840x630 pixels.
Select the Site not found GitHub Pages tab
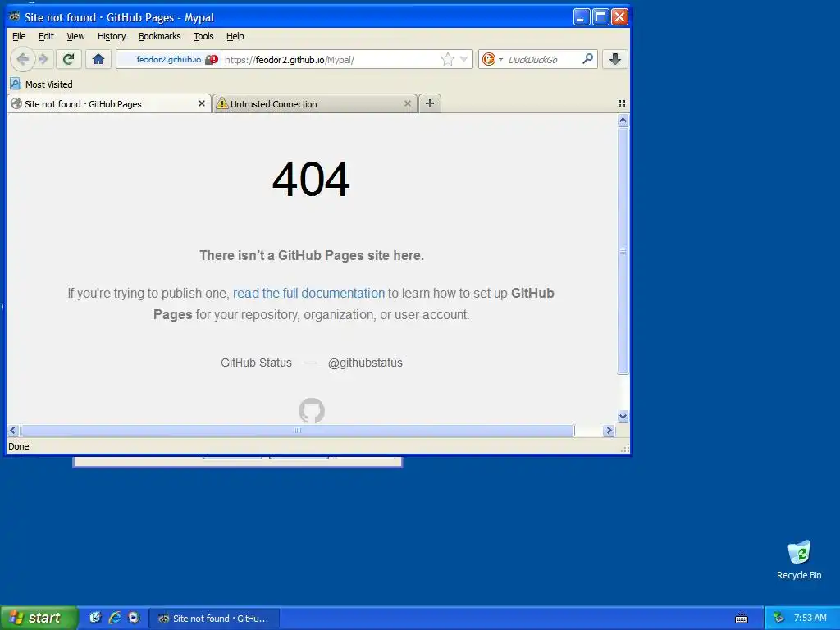pyautogui.click(x=109, y=104)
